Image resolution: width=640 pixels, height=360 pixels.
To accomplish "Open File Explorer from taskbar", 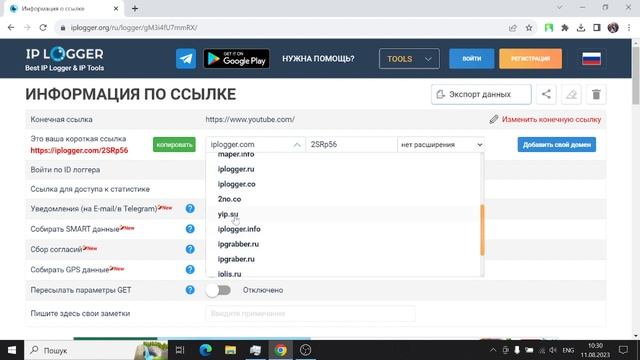I will pos(231,350).
